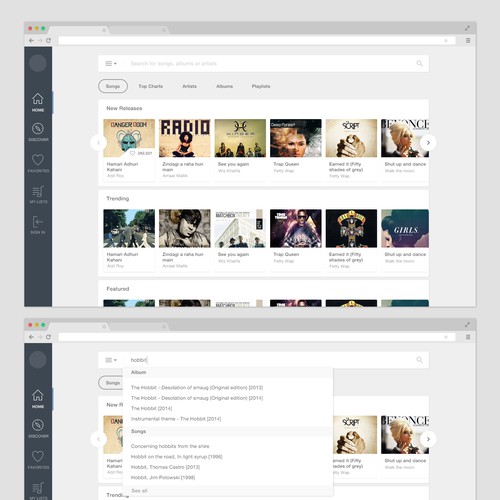Click address bar of top browser window
The image size is (500, 500).
pos(257,40)
